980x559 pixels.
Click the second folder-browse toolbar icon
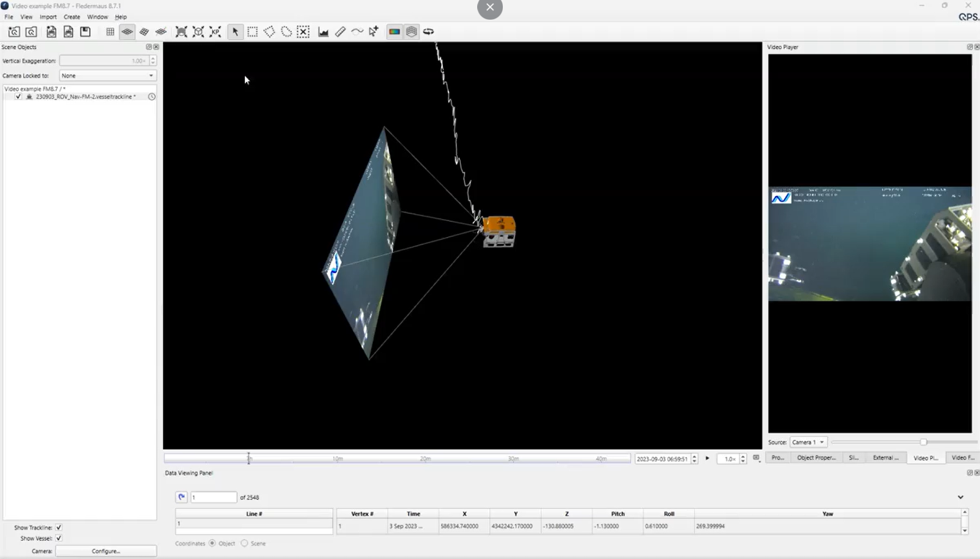[x=31, y=32]
